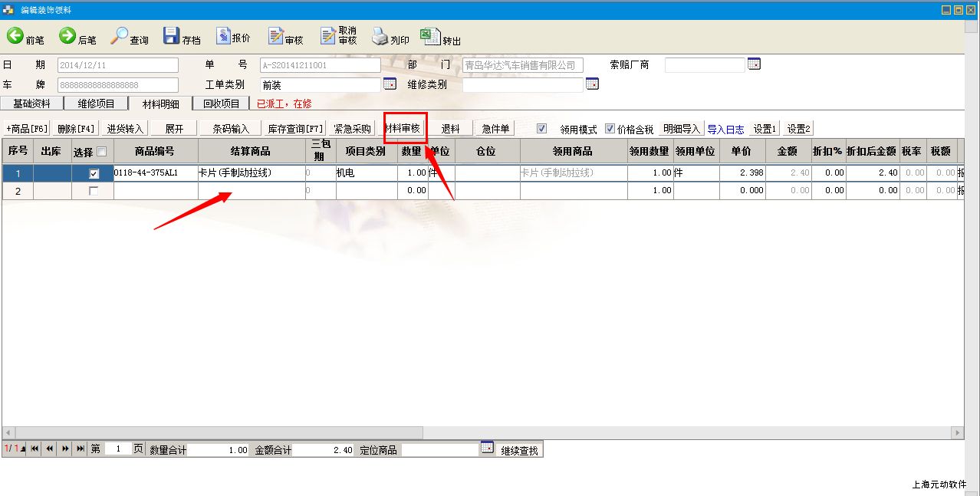Viewport: 980px width, 496px height.
Task: Go to previous record with 前笔 arrow
Action: point(15,37)
